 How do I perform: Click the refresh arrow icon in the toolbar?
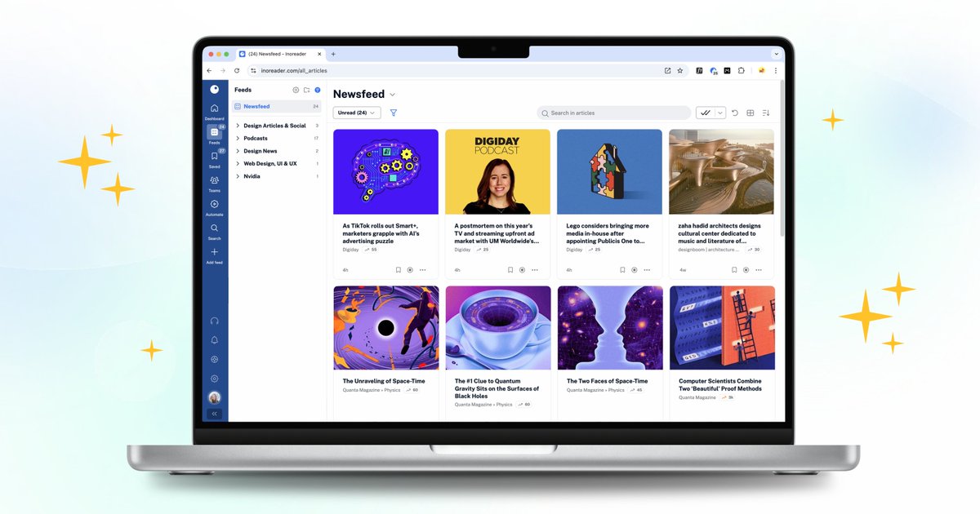click(734, 113)
